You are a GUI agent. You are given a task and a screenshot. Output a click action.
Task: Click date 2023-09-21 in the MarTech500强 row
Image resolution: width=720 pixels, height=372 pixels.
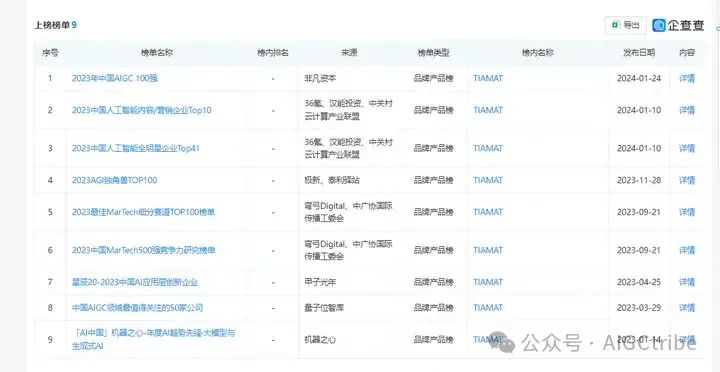(x=639, y=250)
